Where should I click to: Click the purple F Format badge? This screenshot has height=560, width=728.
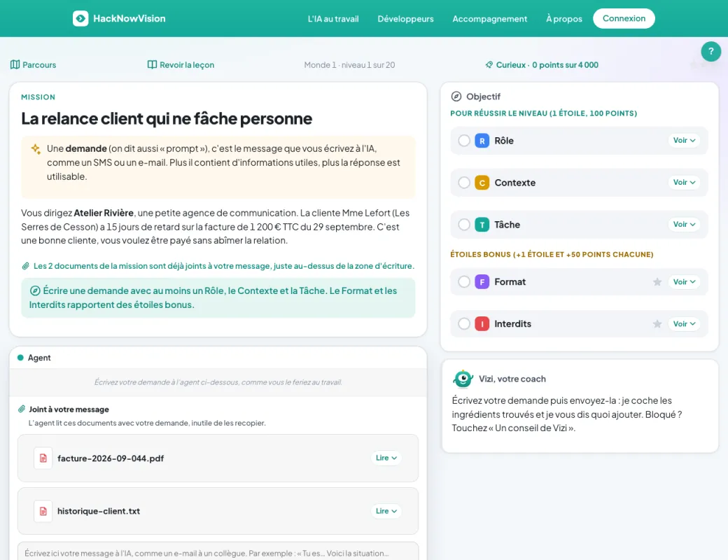click(482, 282)
